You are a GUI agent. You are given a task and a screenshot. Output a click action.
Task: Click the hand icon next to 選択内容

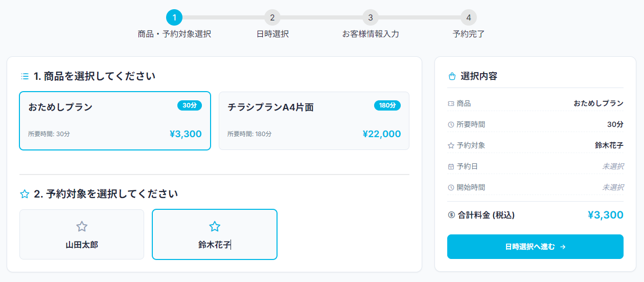tap(452, 76)
